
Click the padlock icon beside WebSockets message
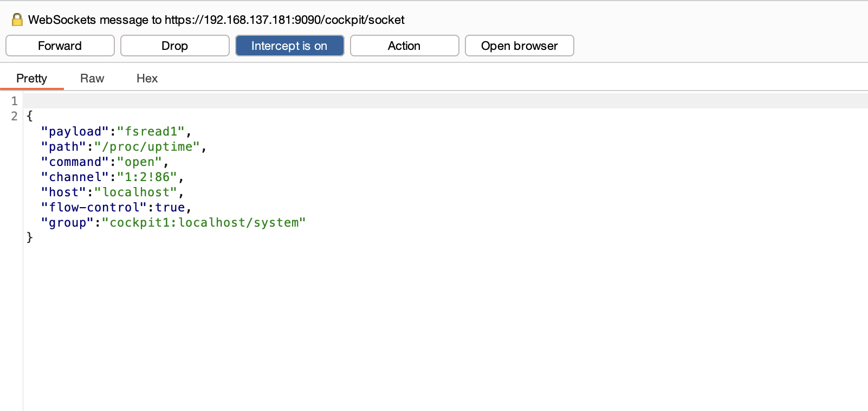[x=17, y=20]
